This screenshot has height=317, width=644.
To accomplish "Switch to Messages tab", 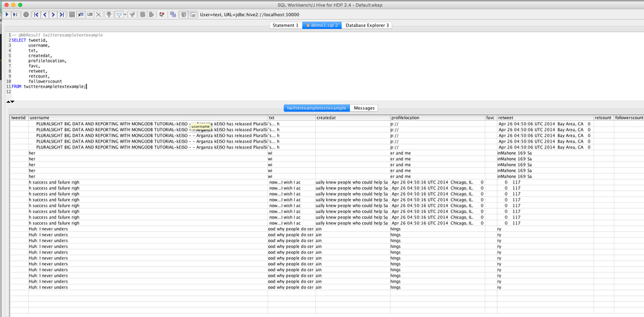I will click(364, 108).
